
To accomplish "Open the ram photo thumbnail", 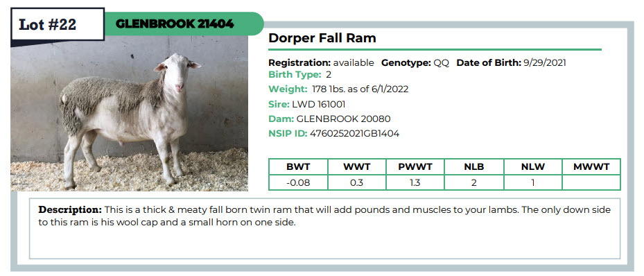I will pyautogui.click(x=130, y=113).
